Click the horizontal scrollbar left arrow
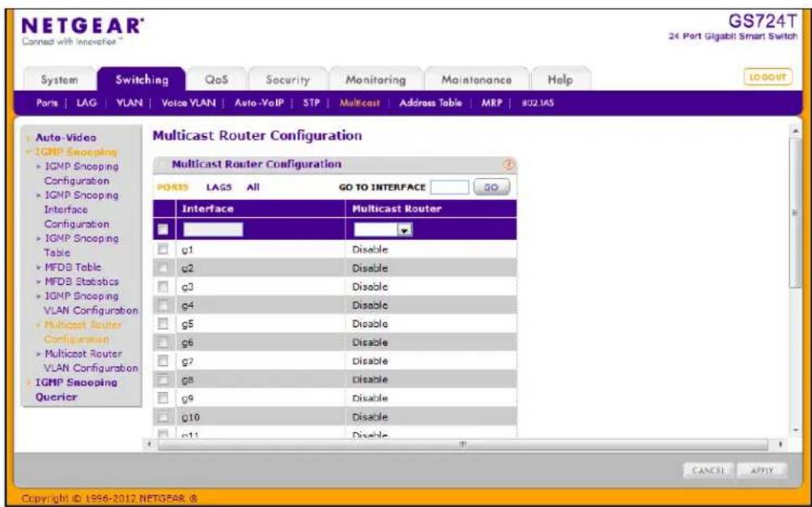 pos(151,445)
